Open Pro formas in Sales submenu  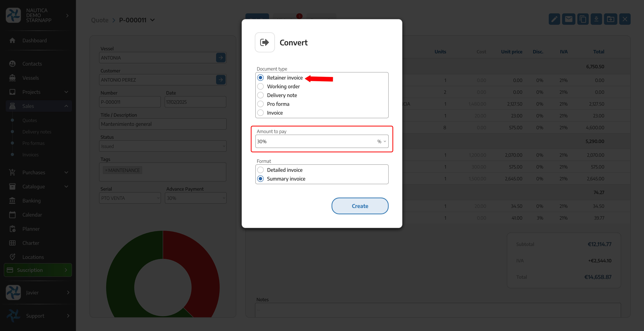[x=34, y=143]
